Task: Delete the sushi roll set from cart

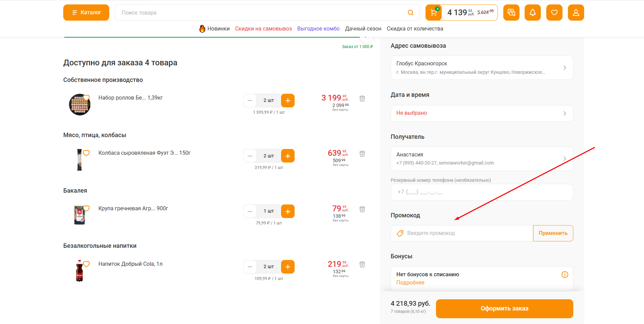Action: 362,99
